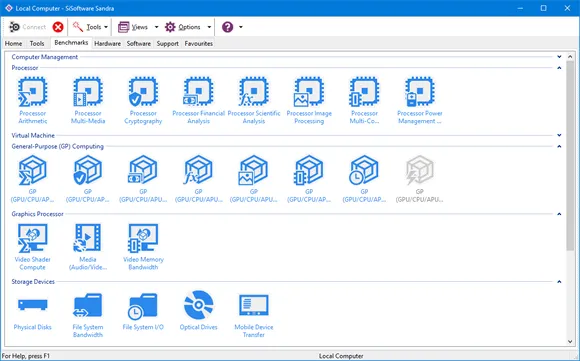Collapse the General-Purpose (GP) Computing section
The width and height of the screenshot is (580, 361).
pos(559,146)
